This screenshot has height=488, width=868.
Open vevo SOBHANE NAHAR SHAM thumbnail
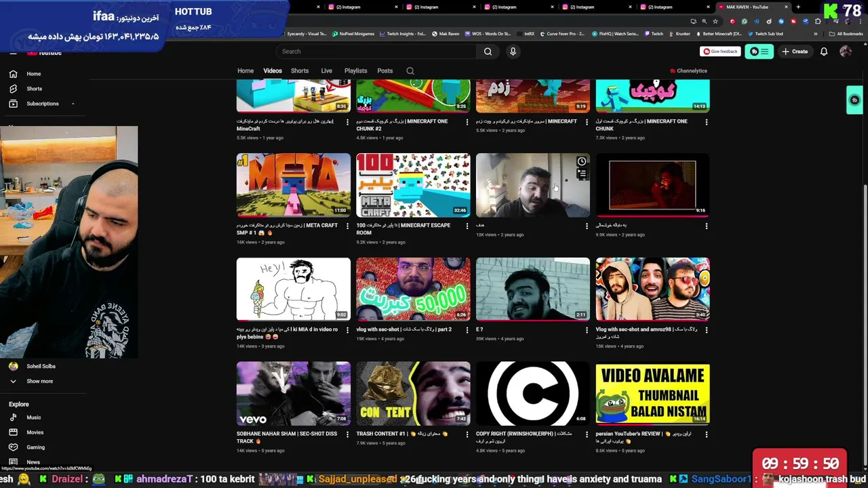[x=294, y=393]
